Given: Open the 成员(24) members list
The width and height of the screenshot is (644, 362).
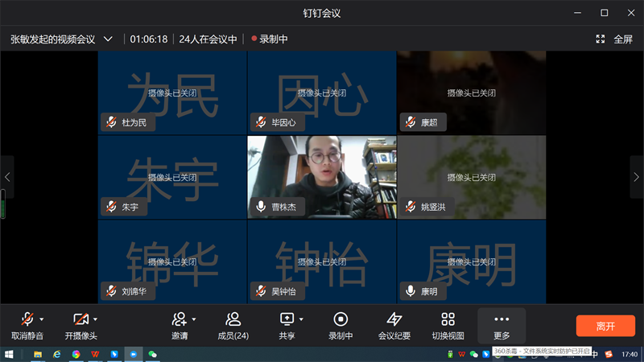Looking at the screenshot, I should click(233, 326).
